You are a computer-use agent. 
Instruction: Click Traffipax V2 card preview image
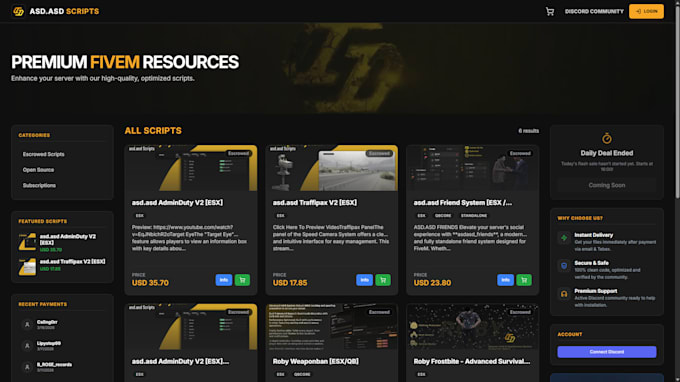point(332,168)
